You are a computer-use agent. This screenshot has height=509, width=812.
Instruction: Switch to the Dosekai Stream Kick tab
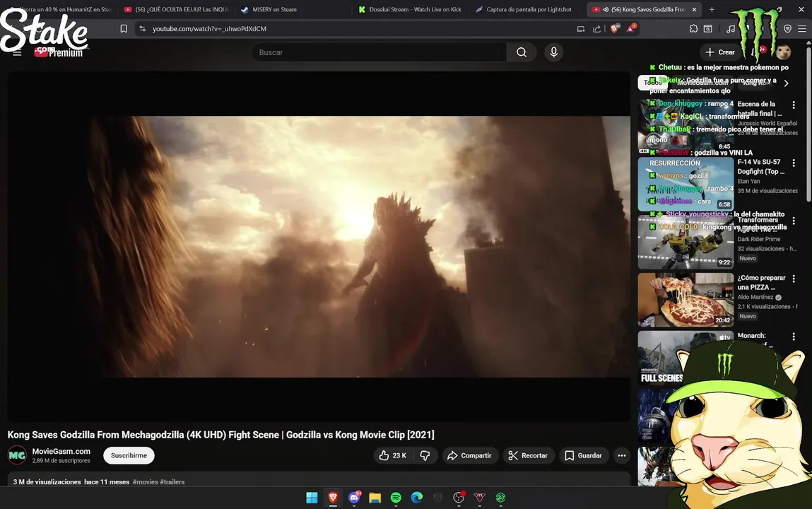pyautogui.click(x=411, y=9)
